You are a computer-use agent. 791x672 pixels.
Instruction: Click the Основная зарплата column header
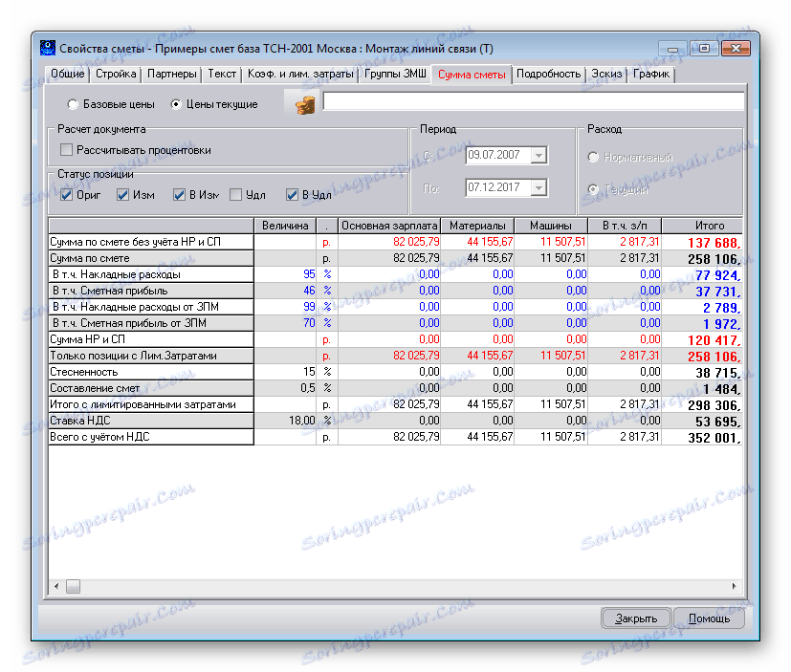(x=389, y=226)
